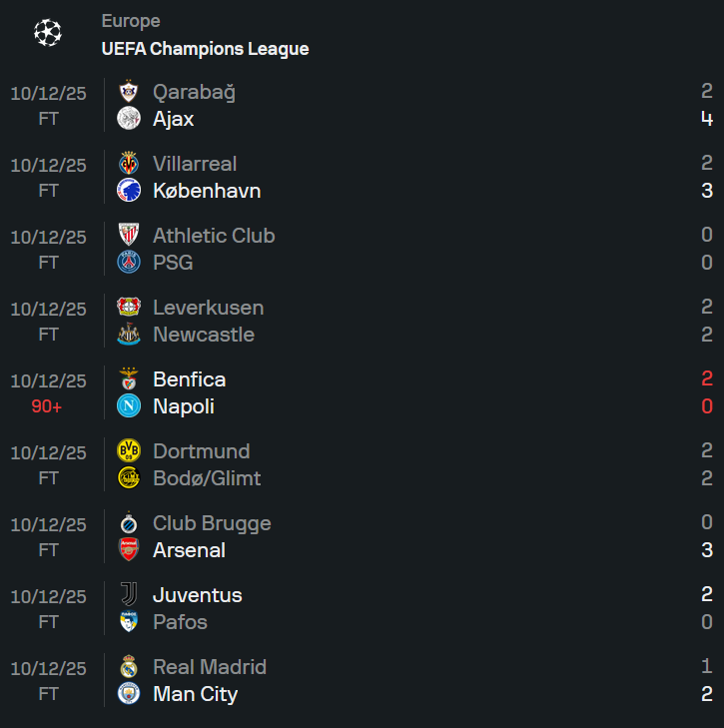Open the UEFA Champions League title link
The height and width of the screenshot is (728, 724).
point(206,49)
